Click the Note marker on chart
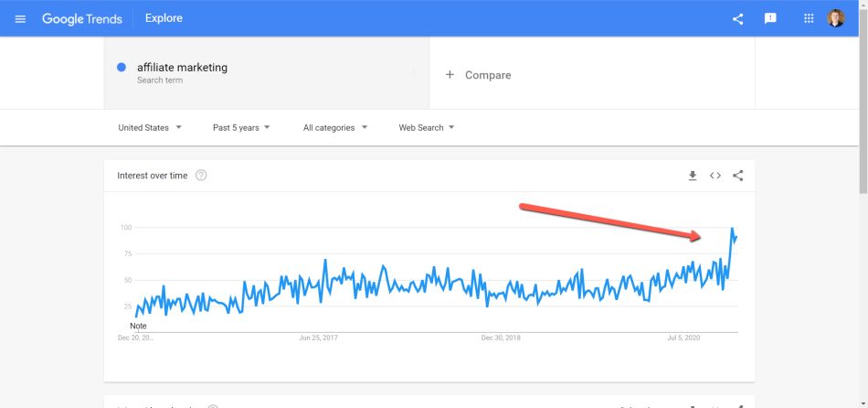The image size is (868, 408). 138,326
